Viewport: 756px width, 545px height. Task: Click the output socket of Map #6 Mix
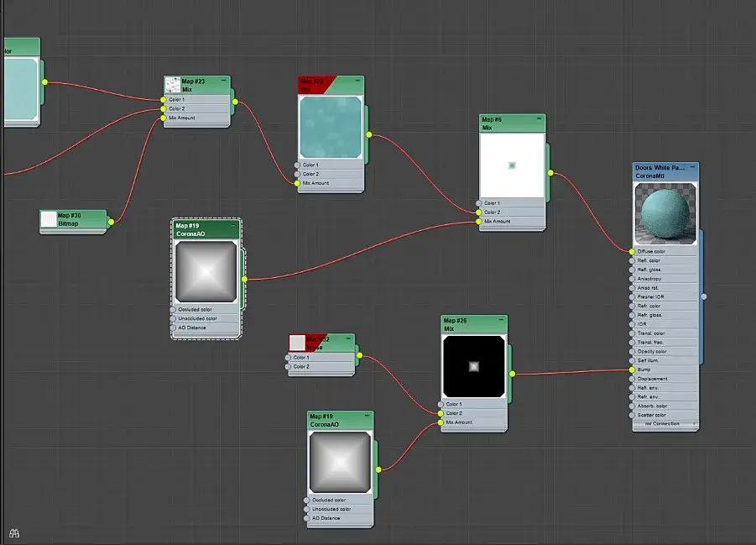[550, 173]
